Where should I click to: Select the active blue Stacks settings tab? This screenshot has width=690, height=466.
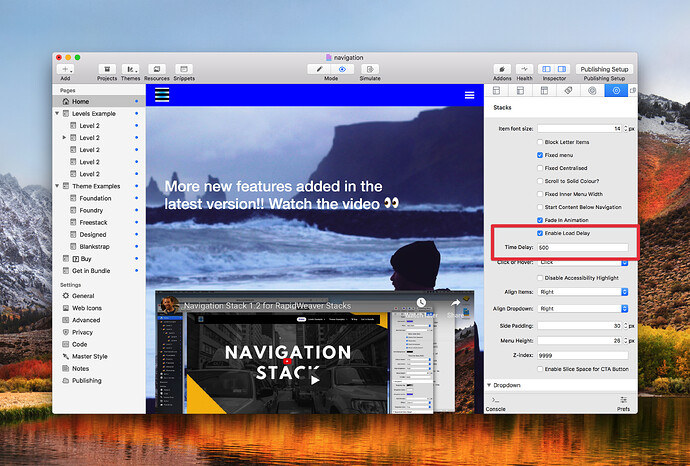[x=616, y=90]
